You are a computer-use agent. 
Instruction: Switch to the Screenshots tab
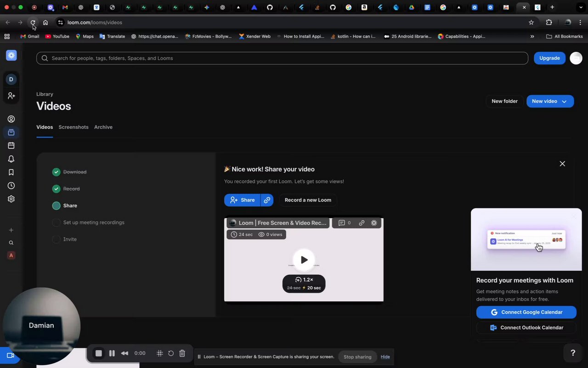pyautogui.click(x=73, y=127)
